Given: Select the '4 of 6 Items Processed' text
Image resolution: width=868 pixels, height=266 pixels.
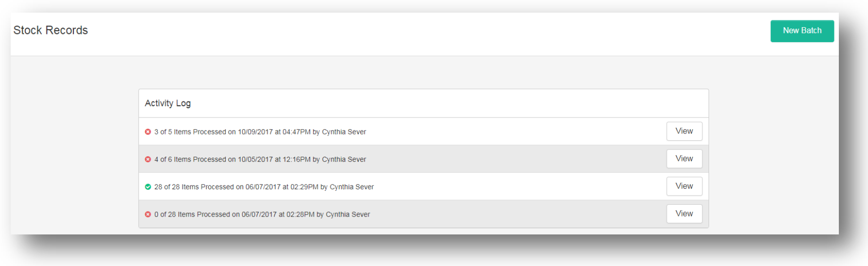Looking at the screenshot, I should point(190,159).
